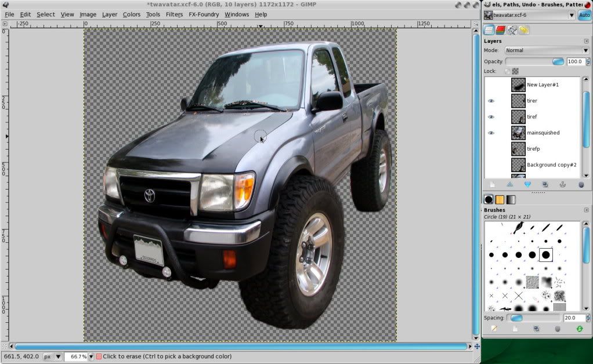
Task: Open the twavatar.xcf-6 image selector dropdown
Action: tap(529, 15)
